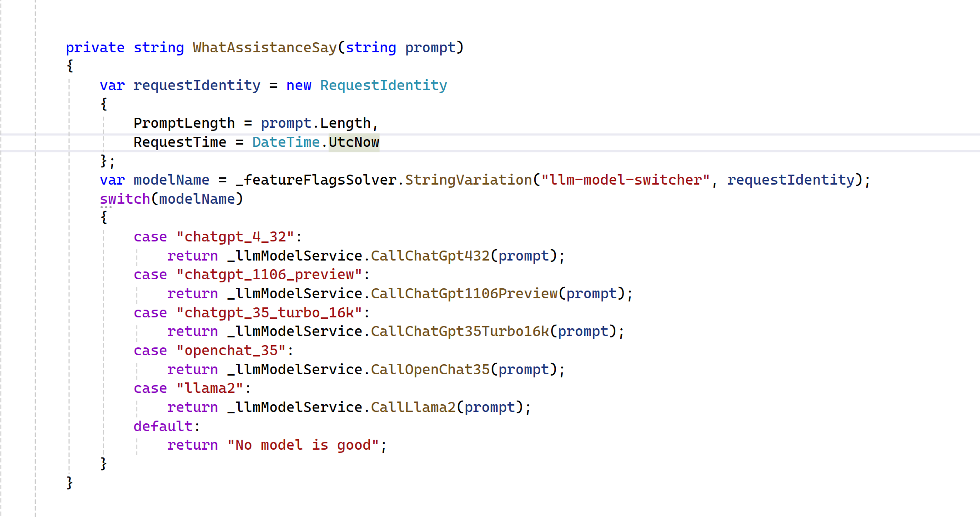This screenshot has width=980, height=517.
Task: Click the CallLlama2 method call
Action: pos(413,407)
